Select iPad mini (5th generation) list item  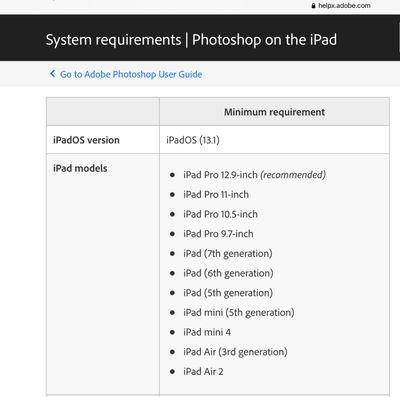pos(239,313)
